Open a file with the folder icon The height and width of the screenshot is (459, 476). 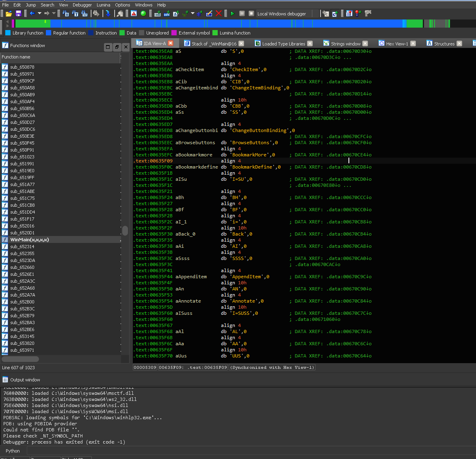pyautogui.click(x=9, y=13)
